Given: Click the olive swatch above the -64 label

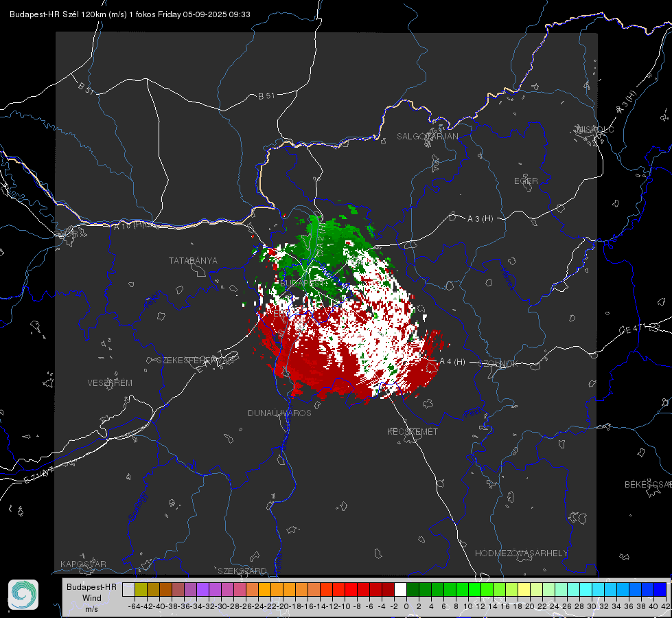Looking at the screenshot, I should pos(141,589).
